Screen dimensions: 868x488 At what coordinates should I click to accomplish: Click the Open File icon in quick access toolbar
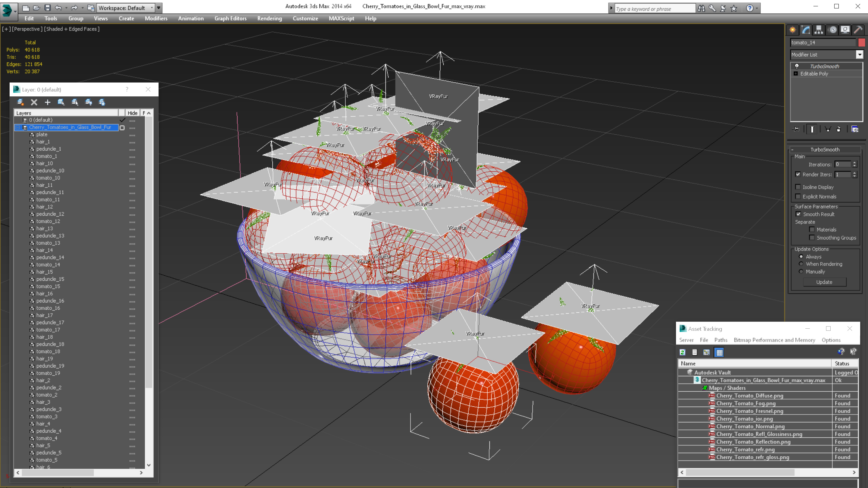tap(37, 8)
